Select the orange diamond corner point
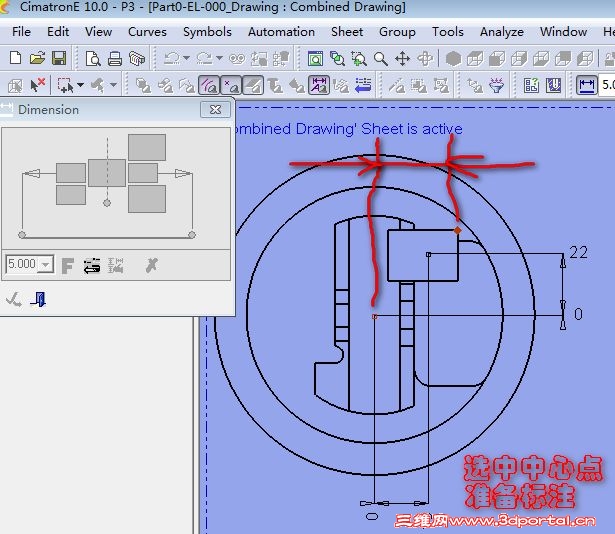The width and height of the screenshot is (615, 534). [x=457, y=230]
